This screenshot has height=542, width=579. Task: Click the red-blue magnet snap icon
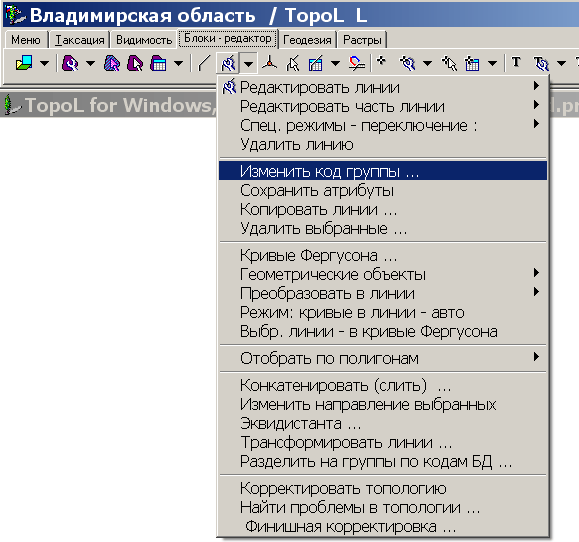[357, 64]
